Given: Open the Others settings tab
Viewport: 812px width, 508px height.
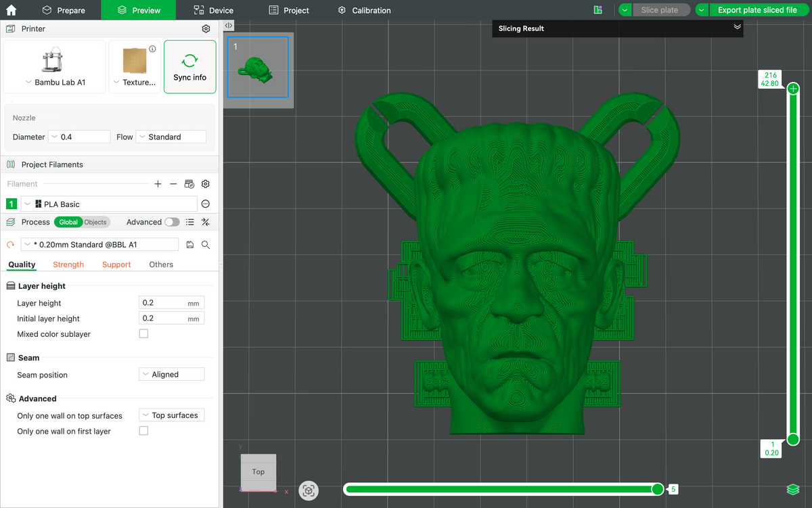Looking at the screenshot, I should (x=161, y=264).
